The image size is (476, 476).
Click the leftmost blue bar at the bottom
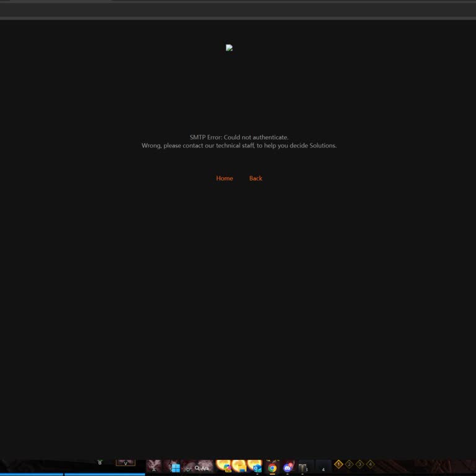31,474
